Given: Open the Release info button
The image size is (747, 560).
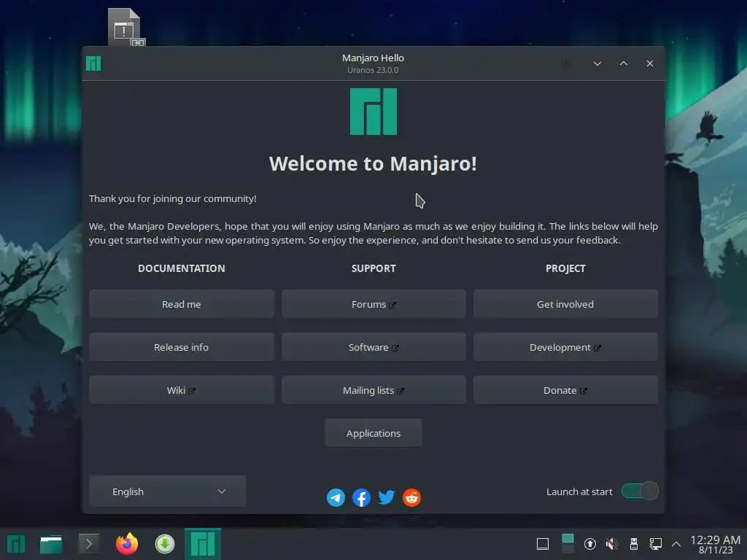Looking at the screenshot, I should pyautogui.click(x=182, y=347).
